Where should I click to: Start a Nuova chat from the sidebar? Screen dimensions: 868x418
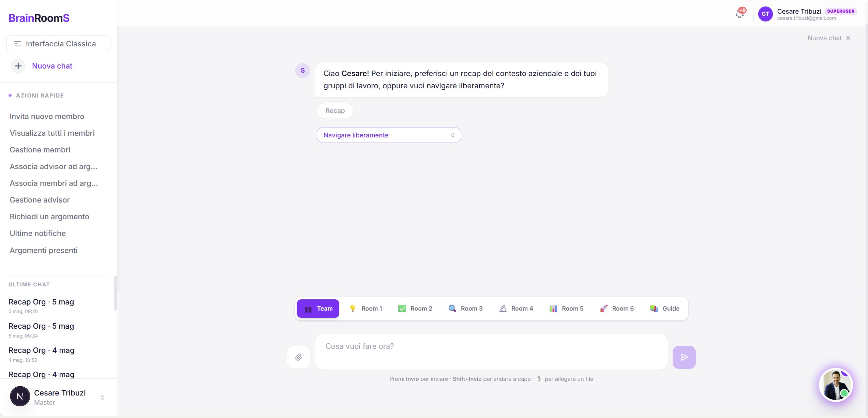[x=52, y=66]
